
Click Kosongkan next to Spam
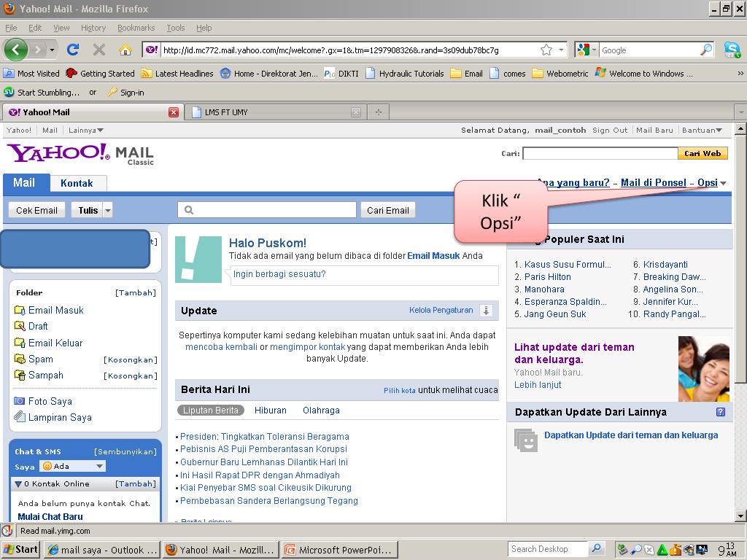pyautogui.click(x=130, y=359)
